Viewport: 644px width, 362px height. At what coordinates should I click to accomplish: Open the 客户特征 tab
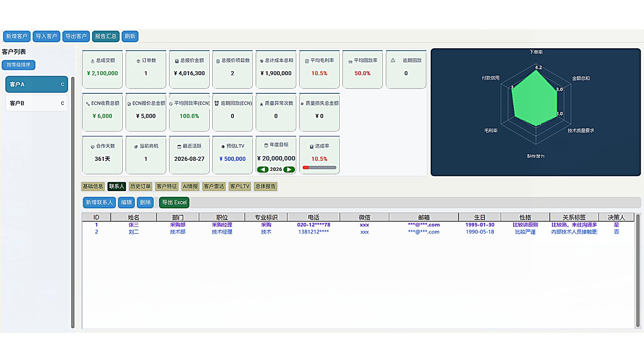pyautogui.click(x=167, y=186)
